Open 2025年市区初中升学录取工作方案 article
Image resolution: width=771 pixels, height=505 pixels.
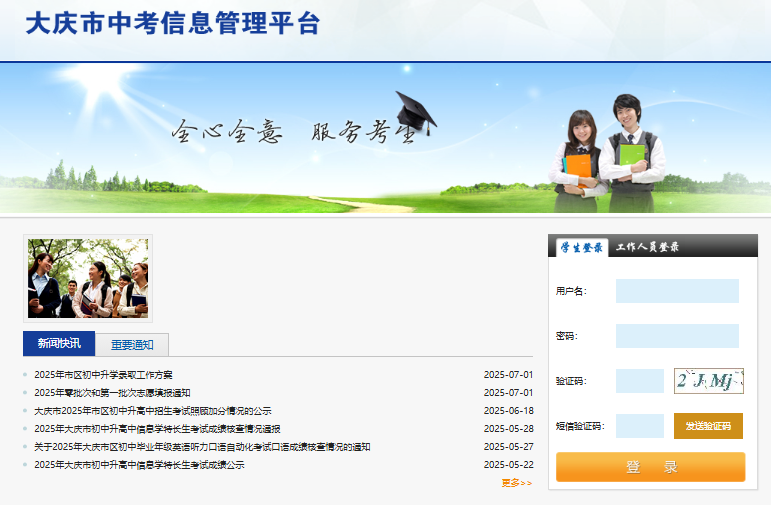[x=103, y=375]
